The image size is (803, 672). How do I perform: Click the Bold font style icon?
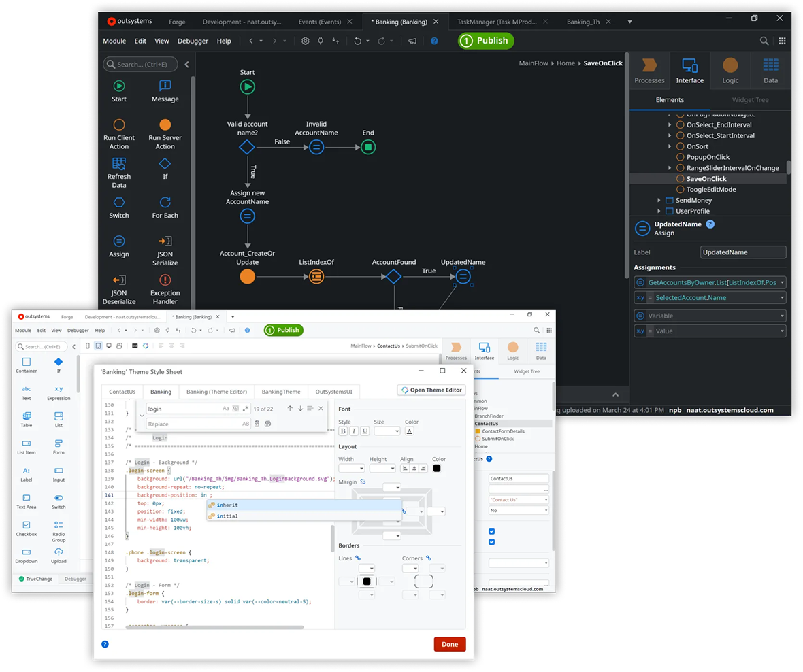(x=343, y=431)
